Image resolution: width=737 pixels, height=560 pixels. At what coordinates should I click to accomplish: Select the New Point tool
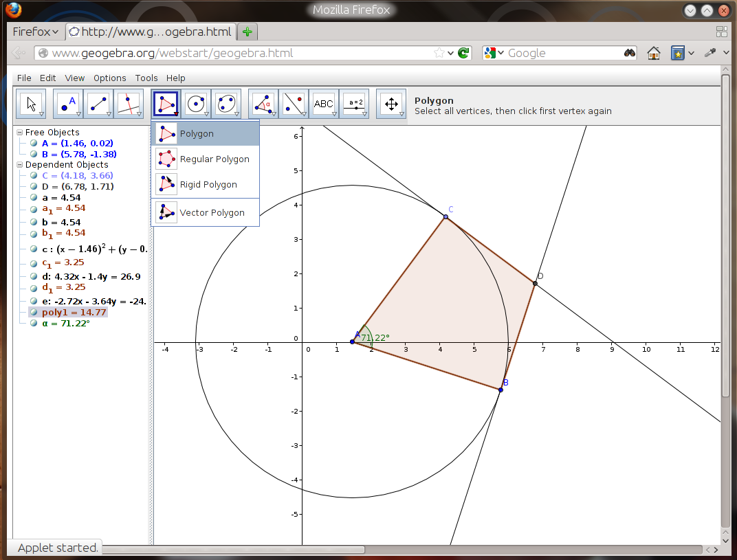[68, 103]
